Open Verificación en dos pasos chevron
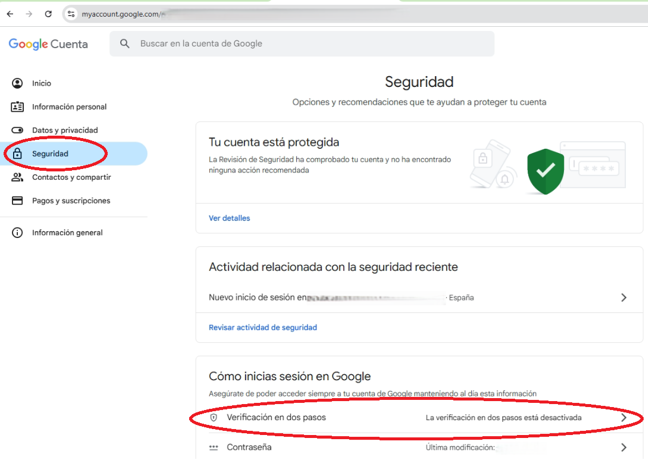 pos(624,417)
